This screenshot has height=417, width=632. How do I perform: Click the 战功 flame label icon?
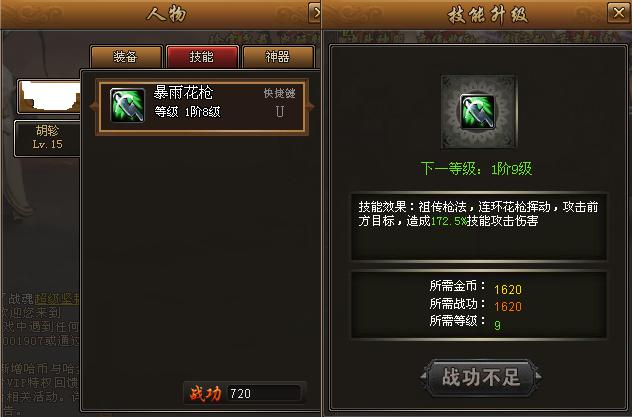pyautogui.click(x=206, y=393)
